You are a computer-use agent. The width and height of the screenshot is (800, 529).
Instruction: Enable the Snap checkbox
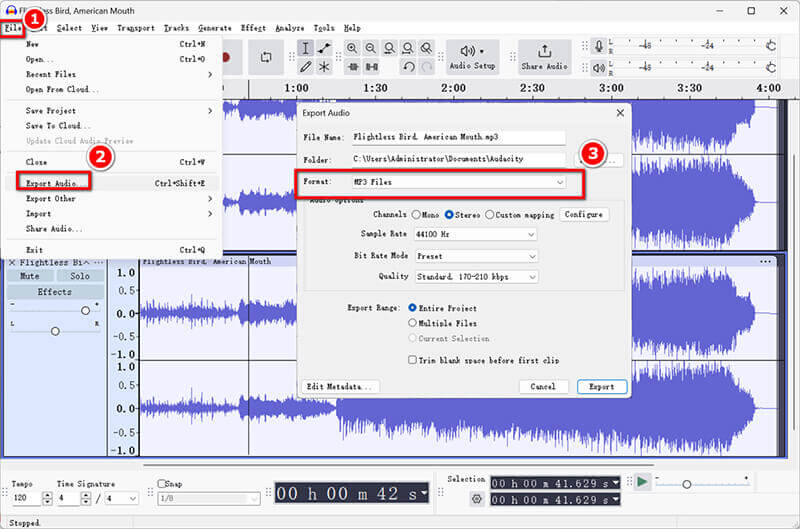click(x=162, y=483)
